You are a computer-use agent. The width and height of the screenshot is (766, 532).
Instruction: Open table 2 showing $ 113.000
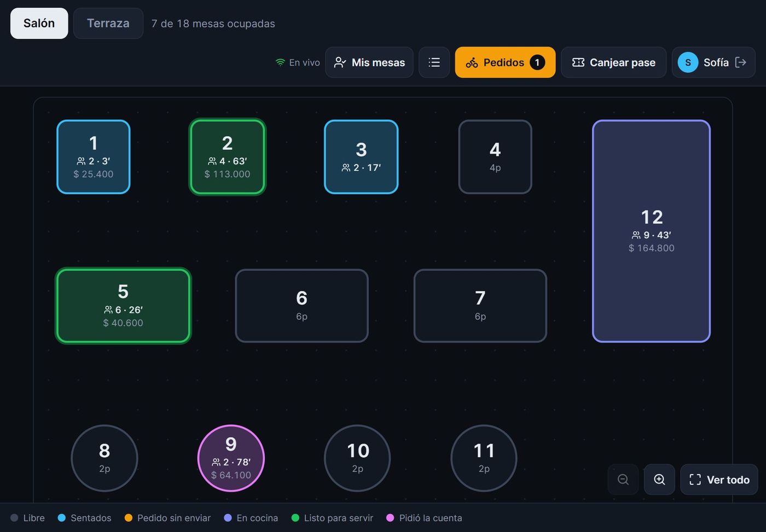[228, 157]
